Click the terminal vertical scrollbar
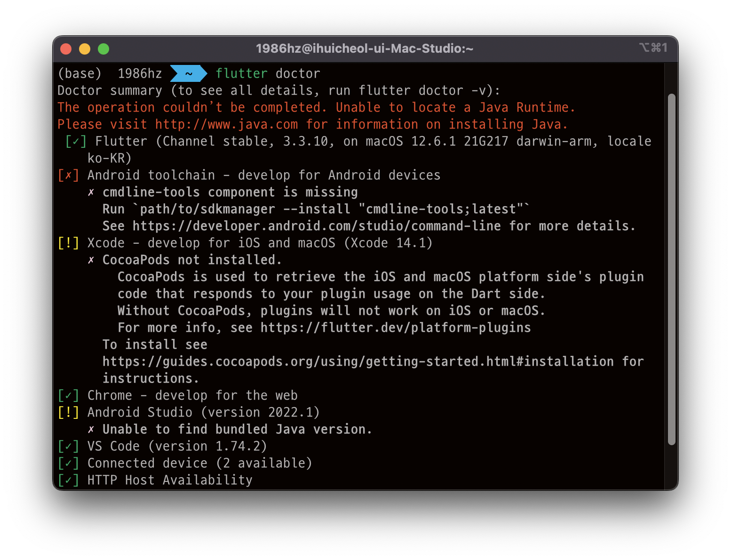Image resolution: width=731 pixels, height=560 pixels. point(671,269)
